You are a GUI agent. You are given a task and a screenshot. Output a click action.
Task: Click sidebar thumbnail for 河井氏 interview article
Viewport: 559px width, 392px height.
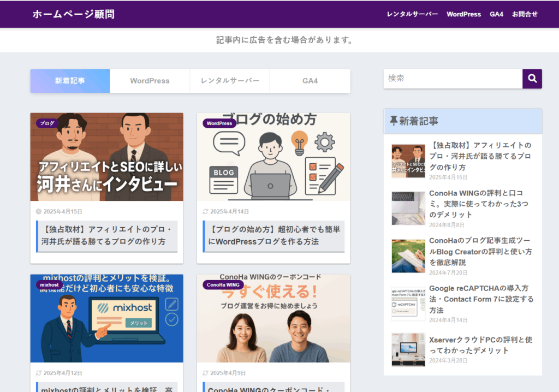(x=408, y=161)
